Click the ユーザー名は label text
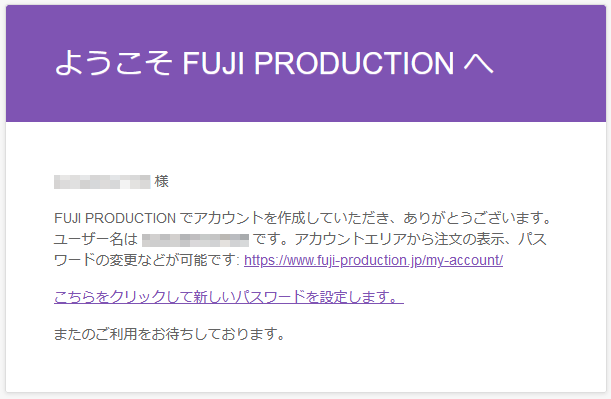This screenshot has height=399, width=611. [96, 240]
